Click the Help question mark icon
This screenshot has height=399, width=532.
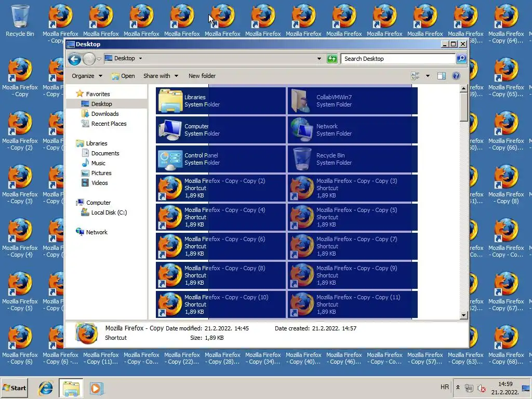point(456,76)
